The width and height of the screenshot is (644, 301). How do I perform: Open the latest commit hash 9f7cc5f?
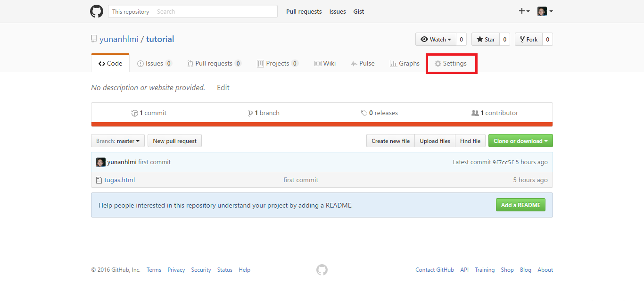coord(503,162)
